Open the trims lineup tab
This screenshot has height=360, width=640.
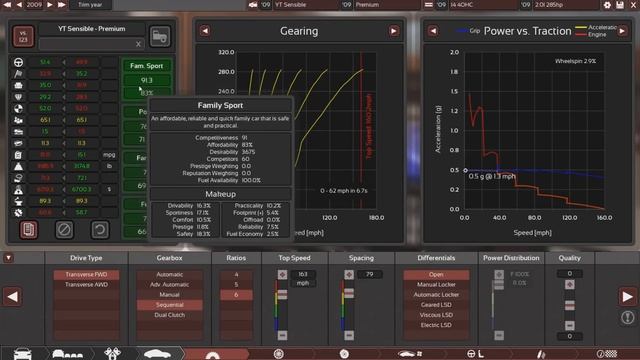point(68,354)
